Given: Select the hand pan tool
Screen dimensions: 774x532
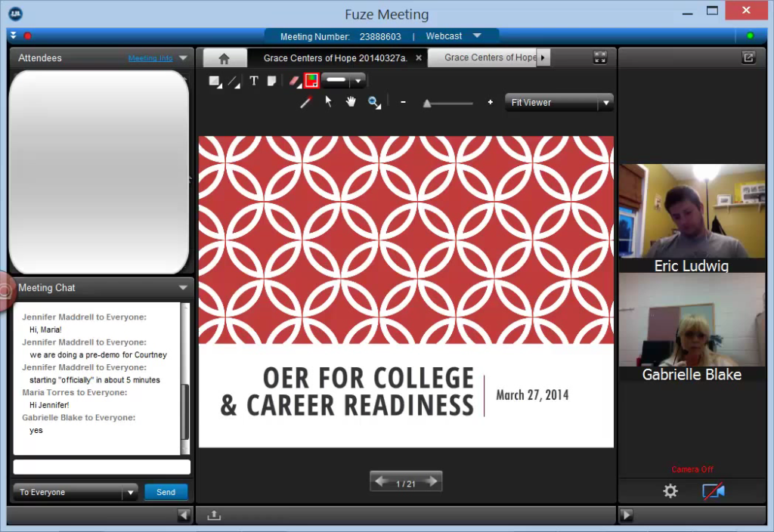Looking at the screenshot, I should pos(351,102).
